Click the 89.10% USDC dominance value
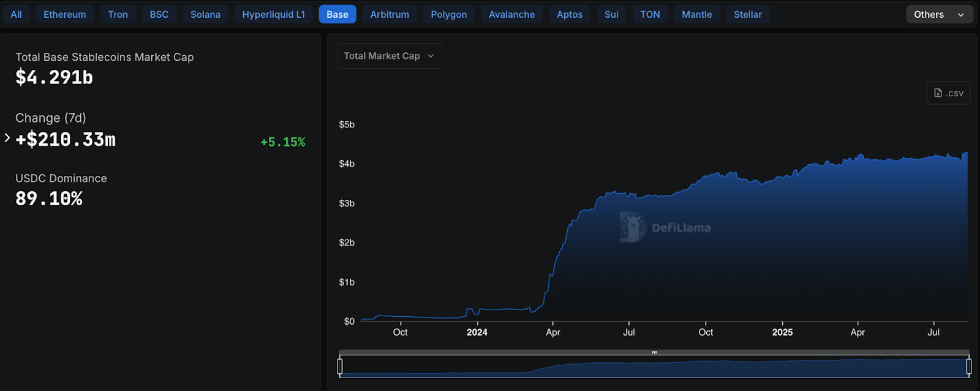This screenshot has height=391, width=980. (49, 199)
